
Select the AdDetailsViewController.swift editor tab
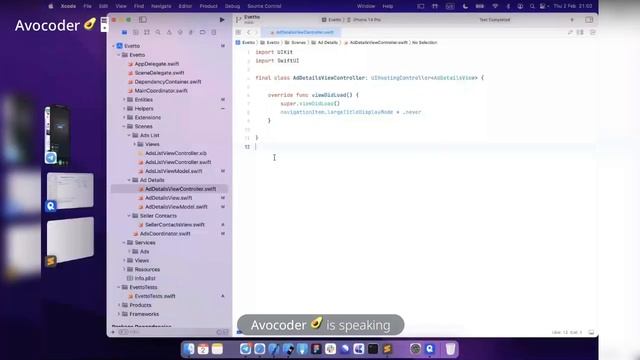click(x=301, y=32)
